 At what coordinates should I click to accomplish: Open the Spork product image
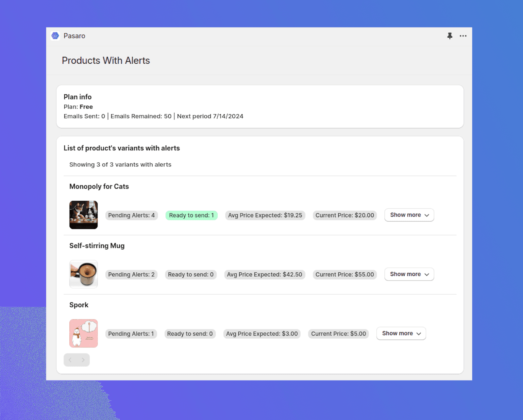tap(83, 333)
